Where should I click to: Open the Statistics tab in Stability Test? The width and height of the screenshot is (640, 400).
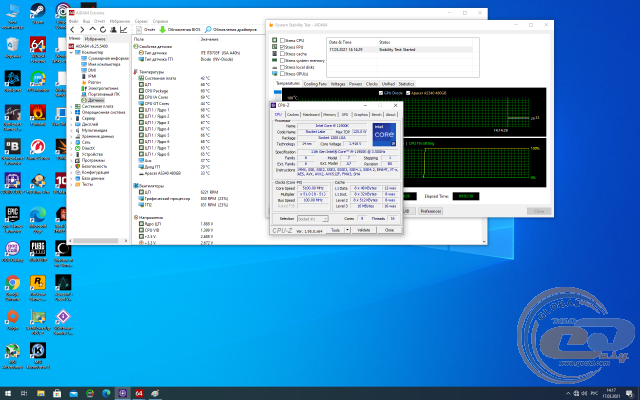(x=406, y=84)
